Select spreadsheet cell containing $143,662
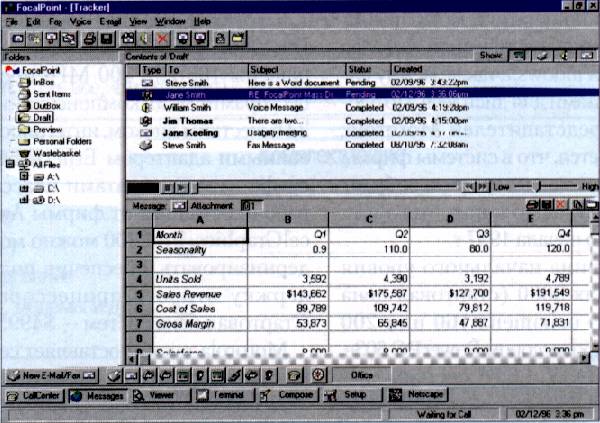The height and width of the screenshot is (423, 600). (x=288, y=294)
